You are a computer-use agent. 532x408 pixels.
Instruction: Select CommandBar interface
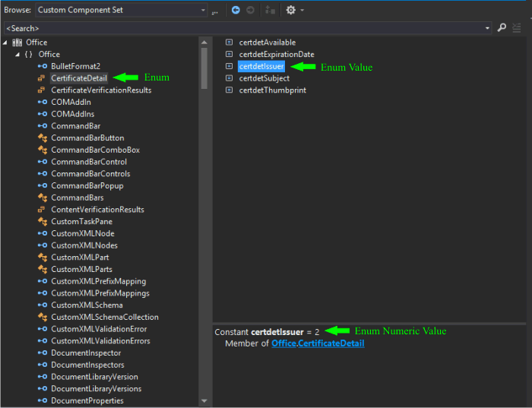click(x=76, y=126)
